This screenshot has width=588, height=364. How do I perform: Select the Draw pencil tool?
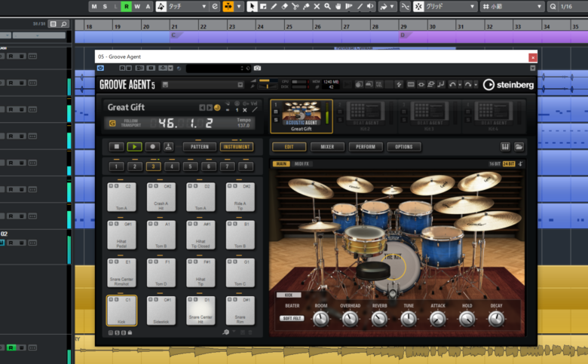tap(274, 6)
